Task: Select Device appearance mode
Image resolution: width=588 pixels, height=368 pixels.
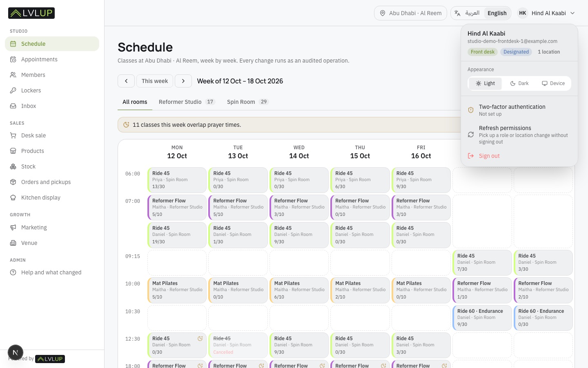Action: point(553,83)
